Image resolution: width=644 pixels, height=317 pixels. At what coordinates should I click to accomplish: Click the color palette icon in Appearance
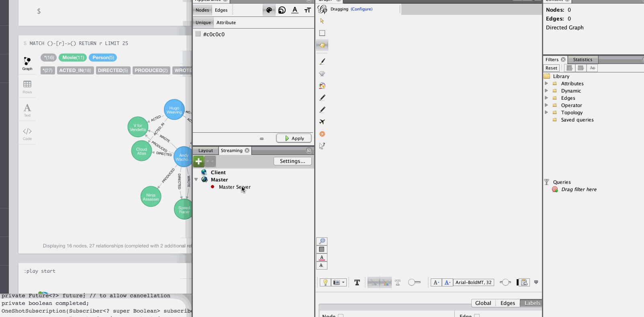coord(269,10)
